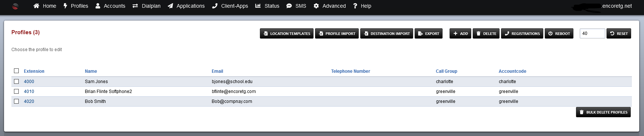Viewport: 644px width, 136px height.
Task: Reset the profile search filter
Action: click(x=619, y=33)
